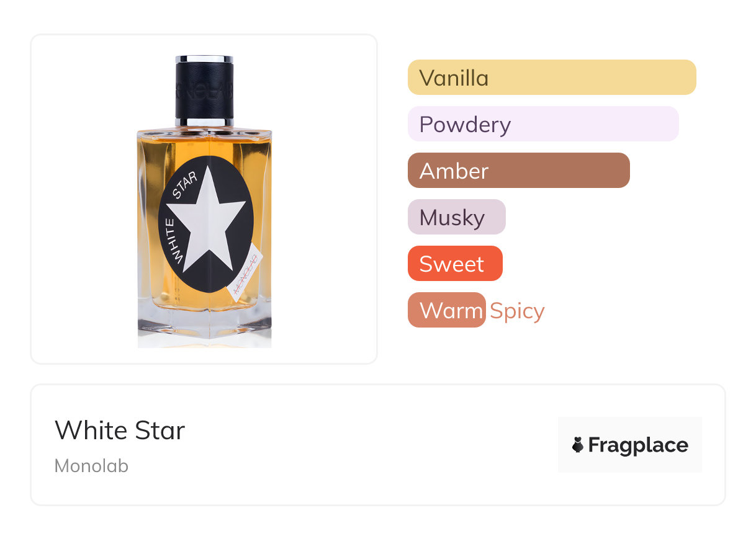The image size is (756, 536).
Task: Click the word Spicy beside the Warm bar
Action: (517, 311)
